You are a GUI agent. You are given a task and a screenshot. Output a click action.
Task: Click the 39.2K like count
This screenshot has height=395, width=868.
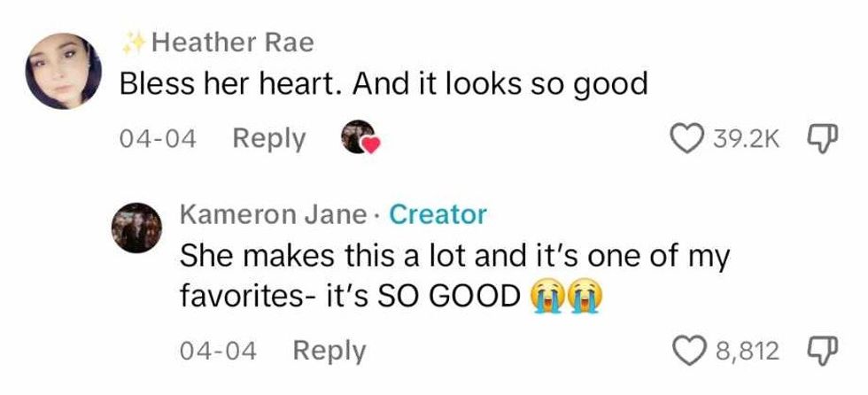pos(746,139)
